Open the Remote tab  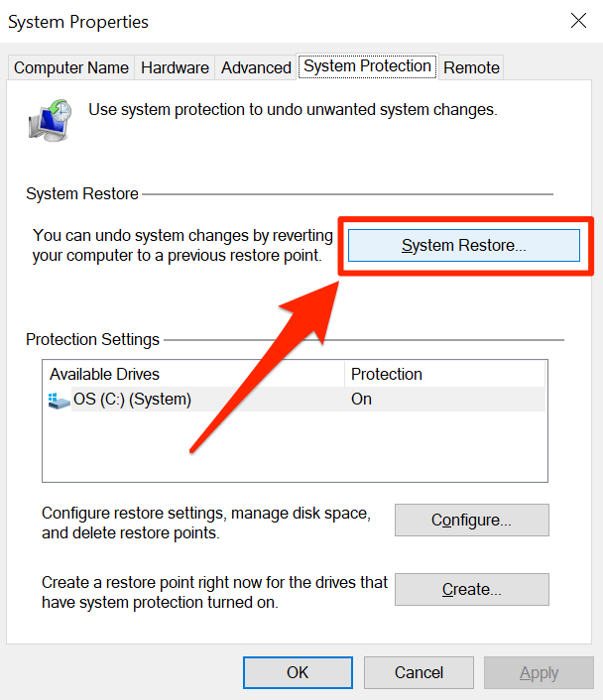point(471,67)
